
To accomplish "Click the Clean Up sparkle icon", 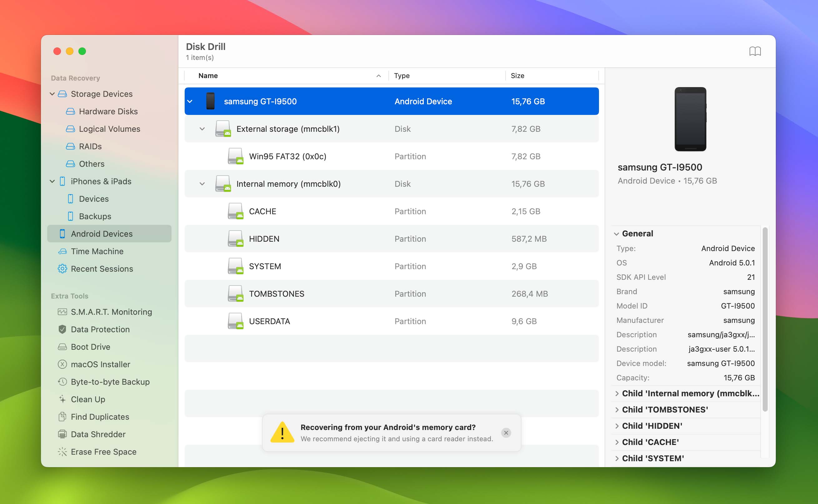I will point(62,399).
